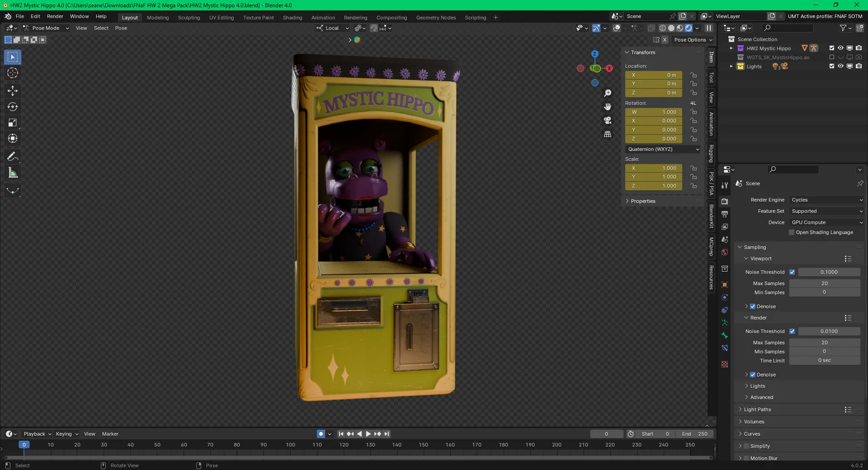Enable Open Shading Language checkbox
This screenshot has height=470, width=868.
792,232
